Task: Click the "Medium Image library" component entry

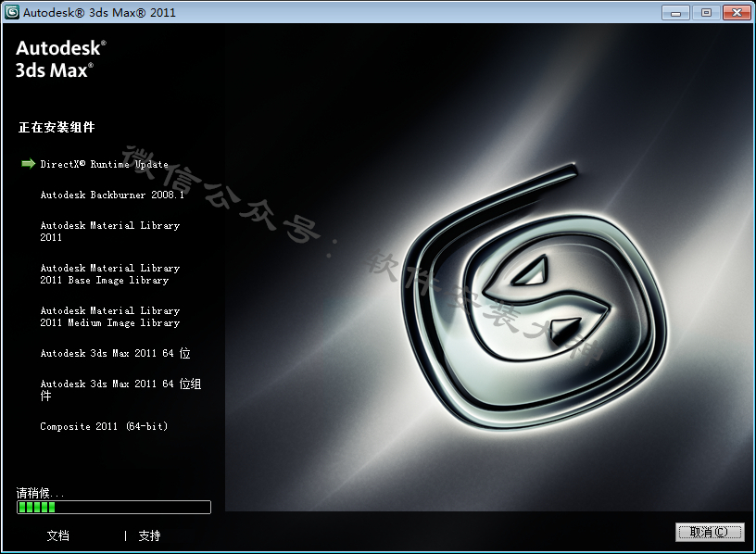Action: [x=110, y=317]
